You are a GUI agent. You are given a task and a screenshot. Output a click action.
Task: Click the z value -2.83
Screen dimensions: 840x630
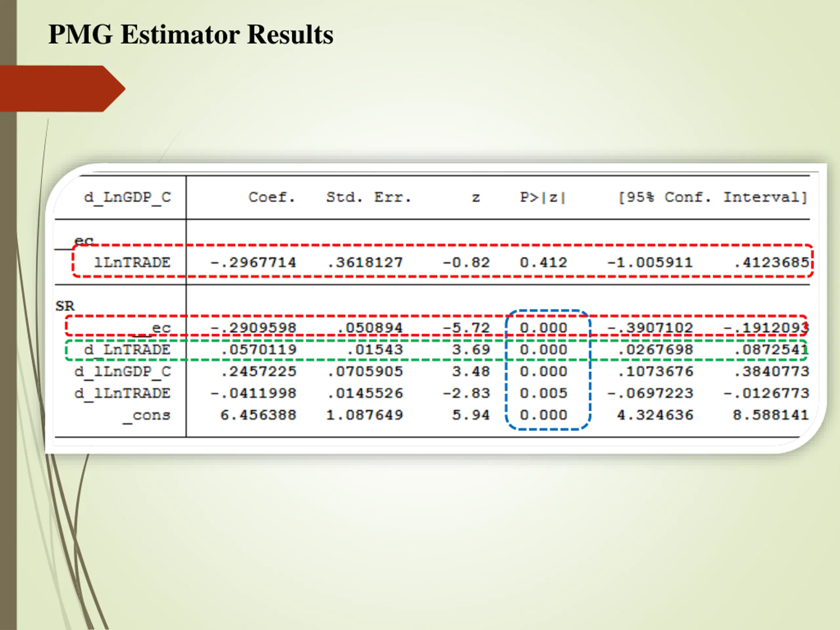pyautogui.click(x=466, y=393)
